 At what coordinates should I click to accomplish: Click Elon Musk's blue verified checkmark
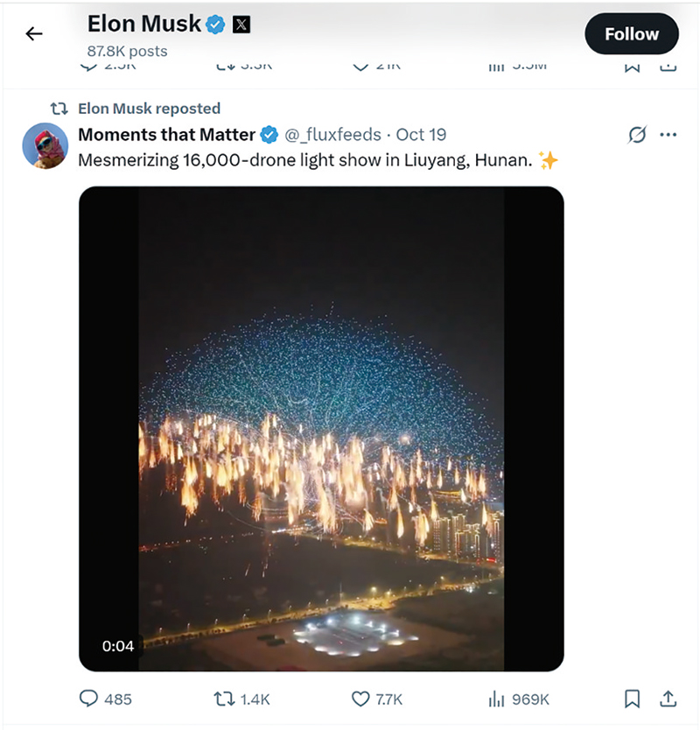tap(216, 25)
